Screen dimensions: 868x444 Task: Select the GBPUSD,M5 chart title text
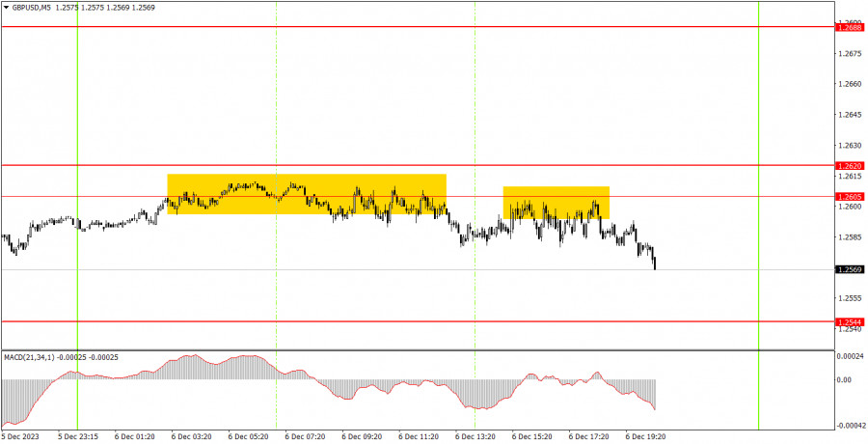(x=31, y=8)
